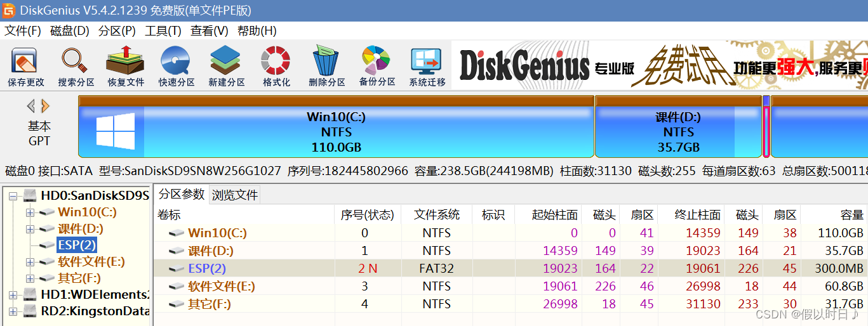Click the Win10(C:) partition bar in disk map
Screen dimensions: 868x326
click(x=336, y=126)
